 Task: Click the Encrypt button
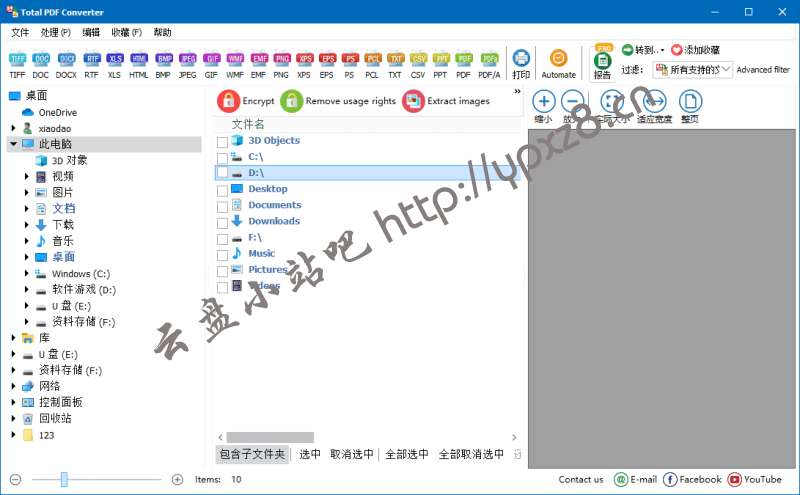[246, 101]
